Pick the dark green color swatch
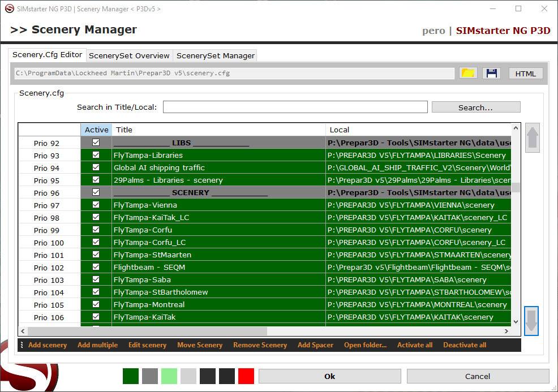Image resolution: width=558 pixels, height=392 pixels. (131, 376)
